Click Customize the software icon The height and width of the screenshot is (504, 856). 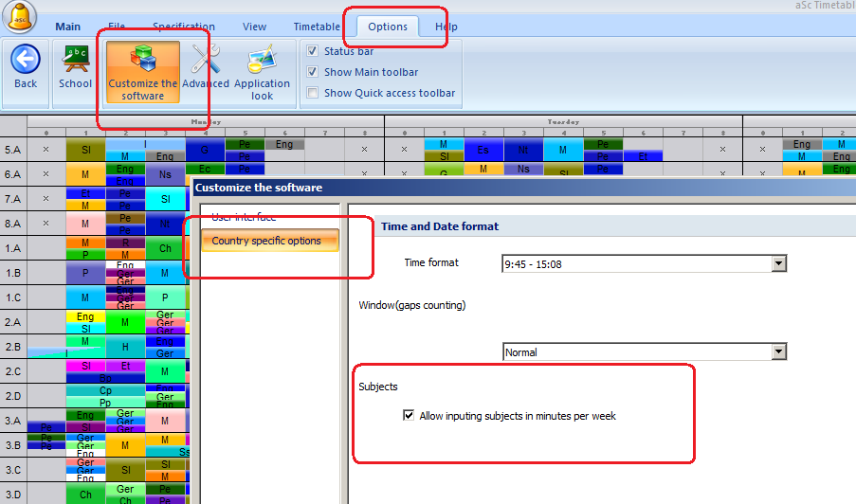[x=143, y=61]
